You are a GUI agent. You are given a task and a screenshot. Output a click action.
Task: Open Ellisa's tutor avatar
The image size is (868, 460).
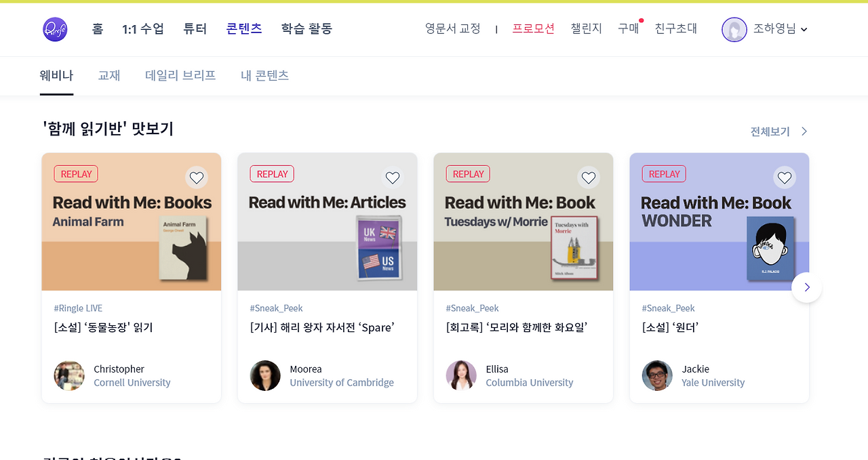coord(461,375)
